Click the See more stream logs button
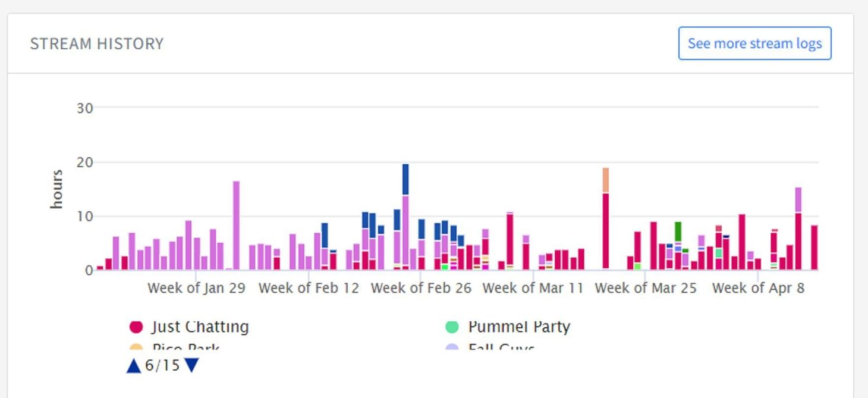This screenshot has width=868, height=398. click(754, 43)
